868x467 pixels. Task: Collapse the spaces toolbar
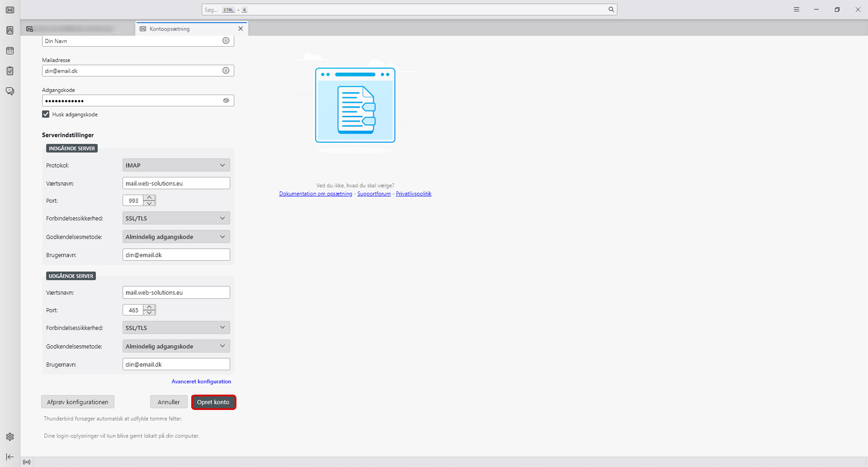point(10,457)
